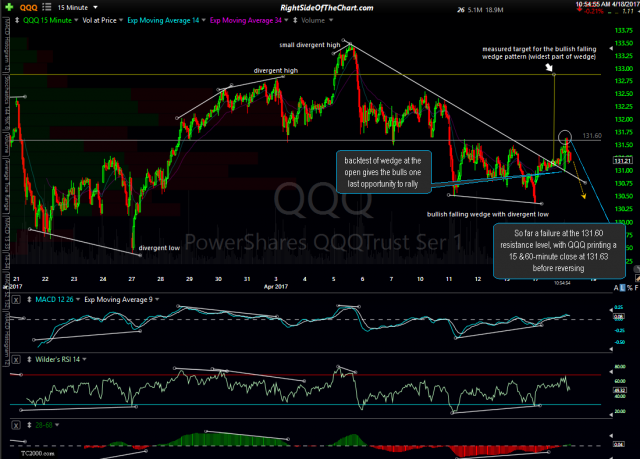Click the price scale arrow near 133.50
Viewport: 640px width, 459px height.
click(611, 48)
